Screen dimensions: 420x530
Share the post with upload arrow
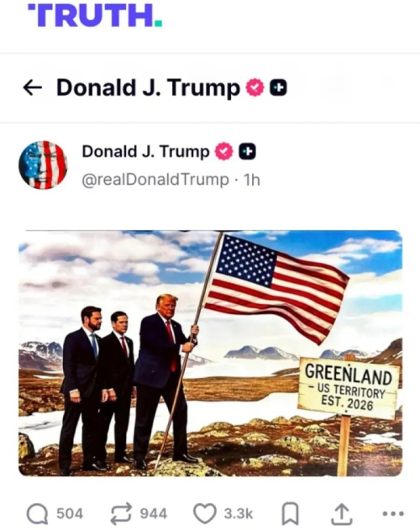[x=342, y=513]
